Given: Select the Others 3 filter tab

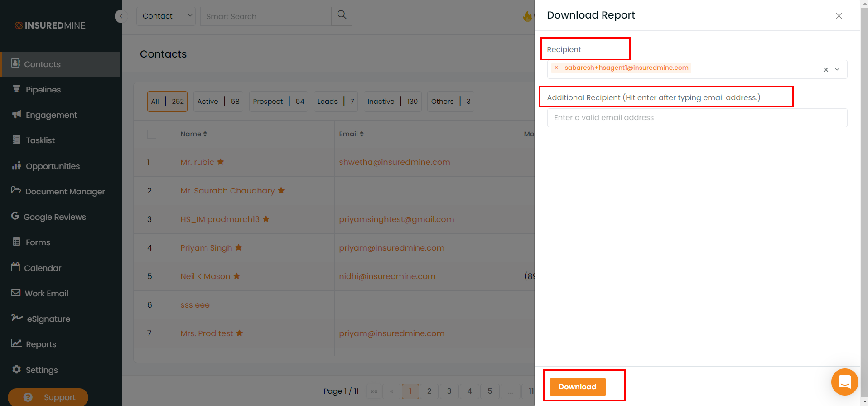Looking at the screenshot, I should point(451,101).
